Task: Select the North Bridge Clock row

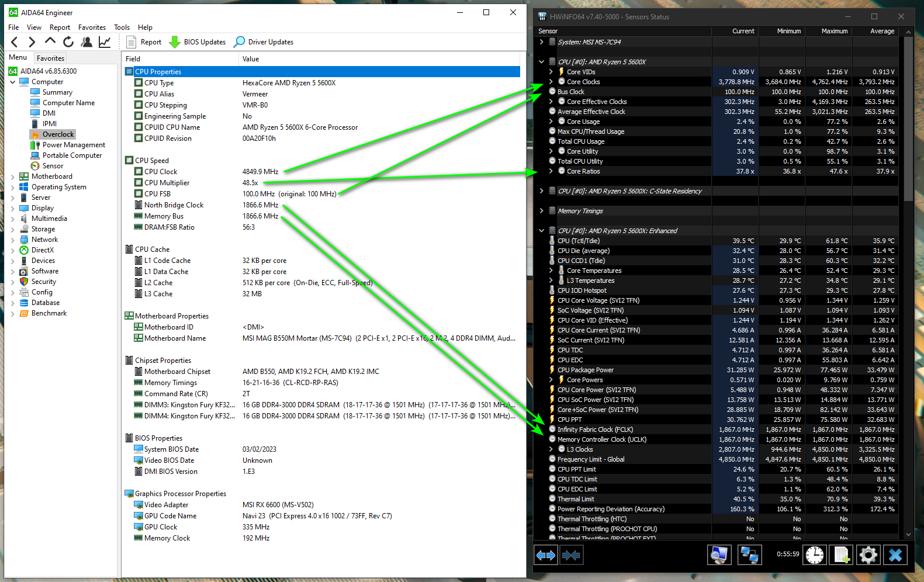Action: click(322, 205)
